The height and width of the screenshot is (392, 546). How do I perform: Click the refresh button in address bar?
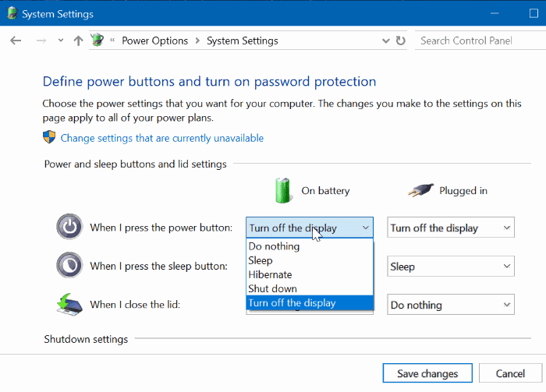coord(401,41)
